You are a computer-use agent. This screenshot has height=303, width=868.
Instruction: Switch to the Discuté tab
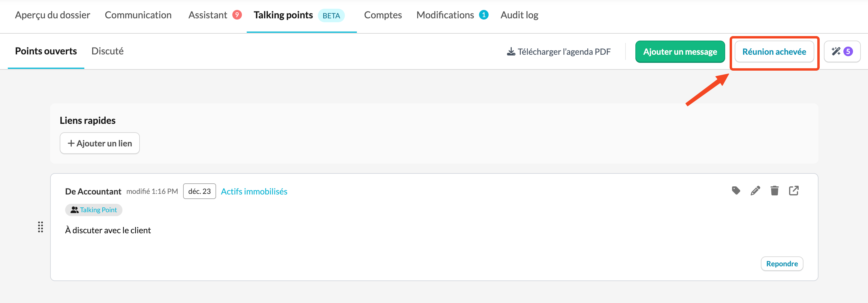click(107, 51)
